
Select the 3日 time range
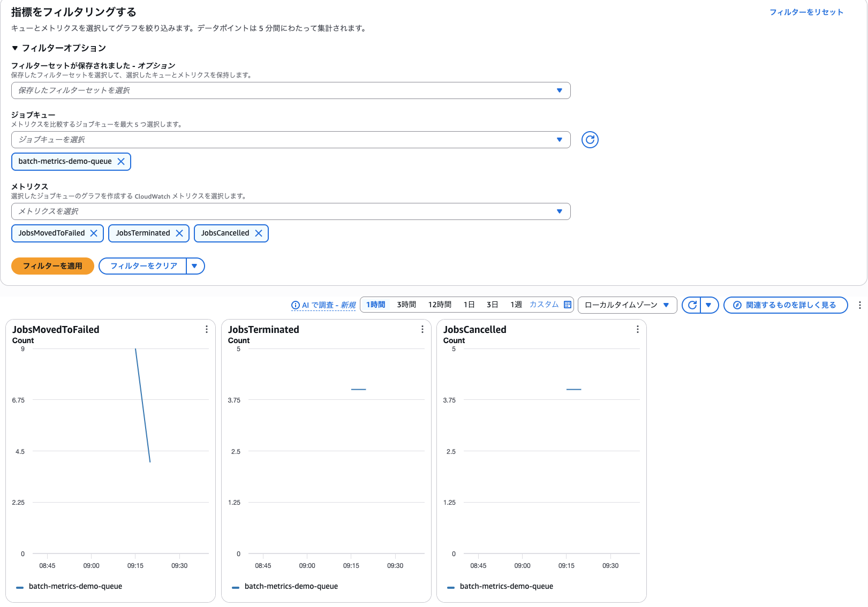pyautogui.click(x=492, y=305)
